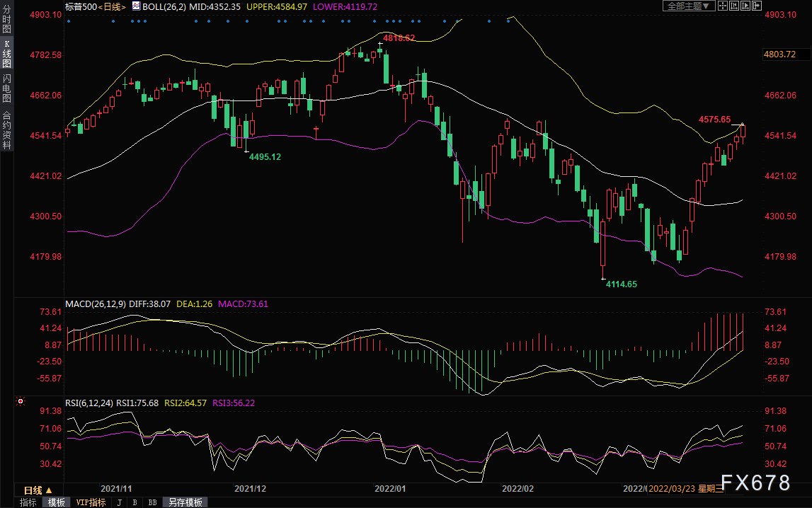
Task: Click the play-forward chart icon in the toolbar
Action: [x=745, y=6]
